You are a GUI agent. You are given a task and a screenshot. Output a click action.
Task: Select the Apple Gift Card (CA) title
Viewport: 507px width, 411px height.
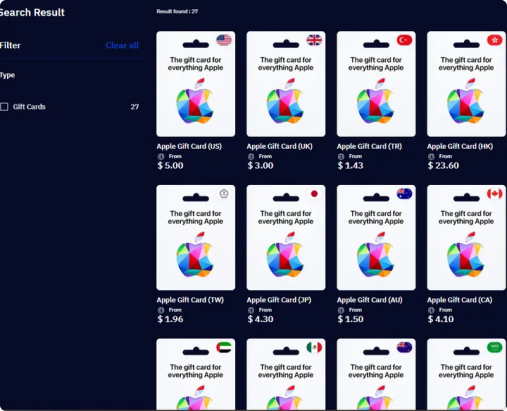click(x=460, y=300)
